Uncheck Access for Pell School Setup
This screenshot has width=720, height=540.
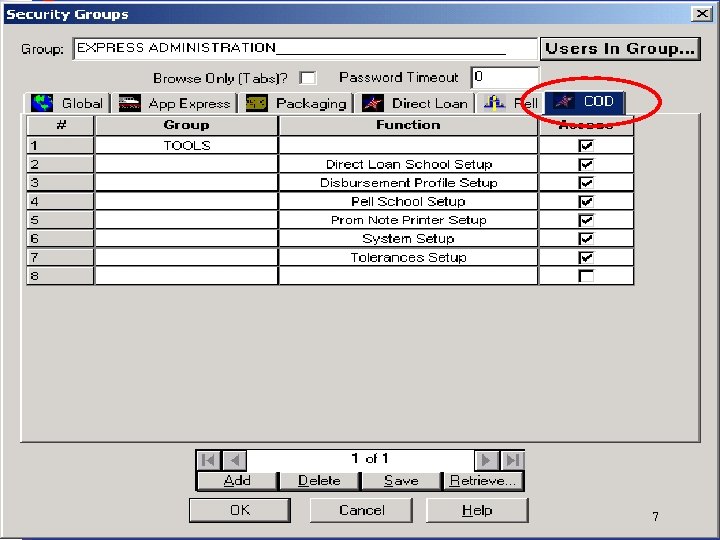click(586, 202)
